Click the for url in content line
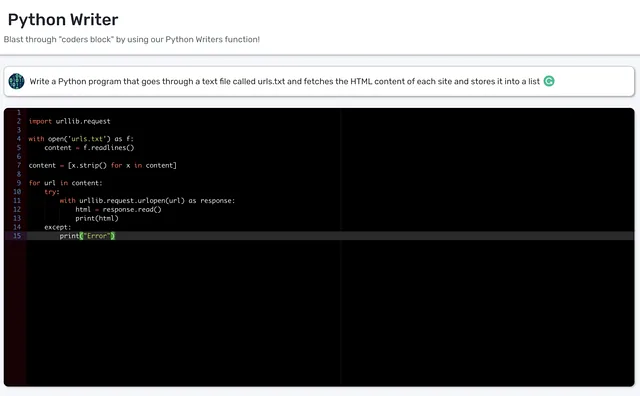Screen dimensions: 640x396 point(65,183)
